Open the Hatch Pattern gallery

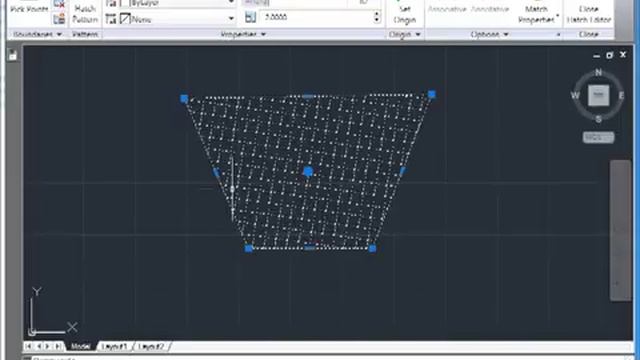pos(85,13)
